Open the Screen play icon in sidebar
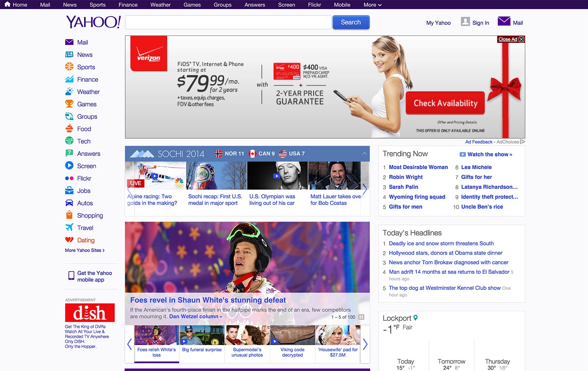This screenshot has width=588, height=371. tap(69, 166)
